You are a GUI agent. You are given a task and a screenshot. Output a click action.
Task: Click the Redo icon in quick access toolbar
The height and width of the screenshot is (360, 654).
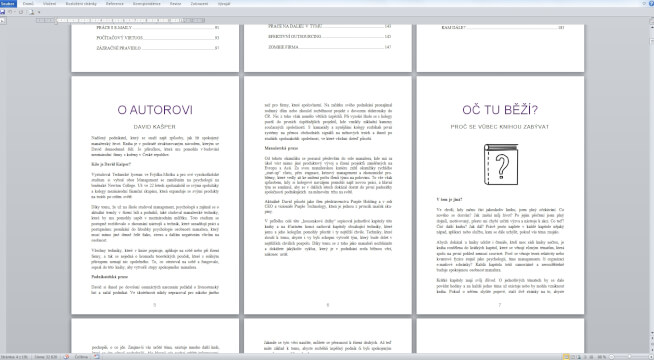(x=21, y=12)
